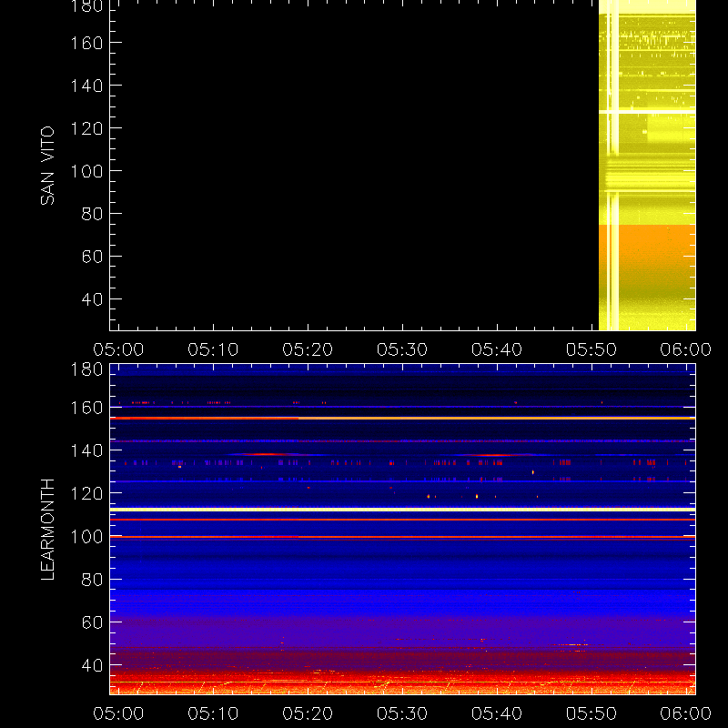Click 05:30 time label under LEARMONTH plot
Screen dimensions: 728x728
[402, 713]
